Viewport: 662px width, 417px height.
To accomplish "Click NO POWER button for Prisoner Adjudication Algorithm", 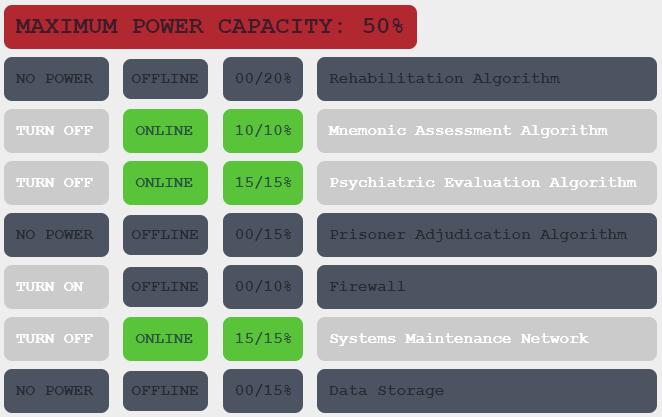I will [57, 235].
